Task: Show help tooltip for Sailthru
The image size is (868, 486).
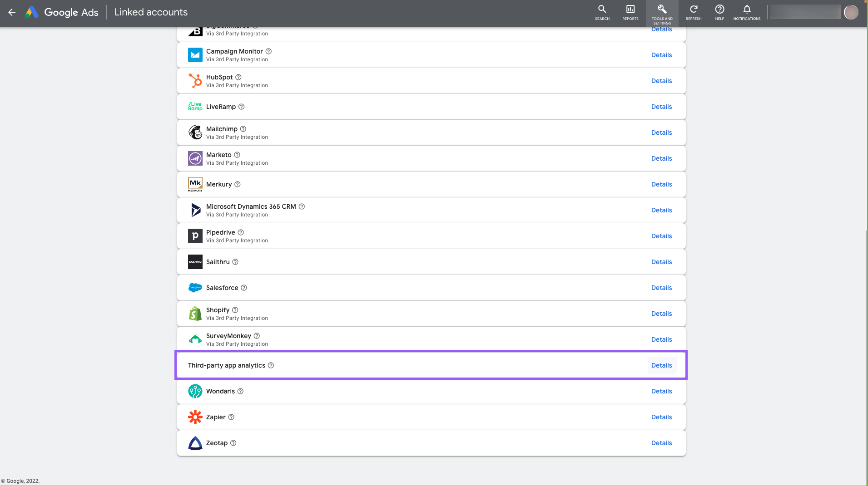Action: 235,262
